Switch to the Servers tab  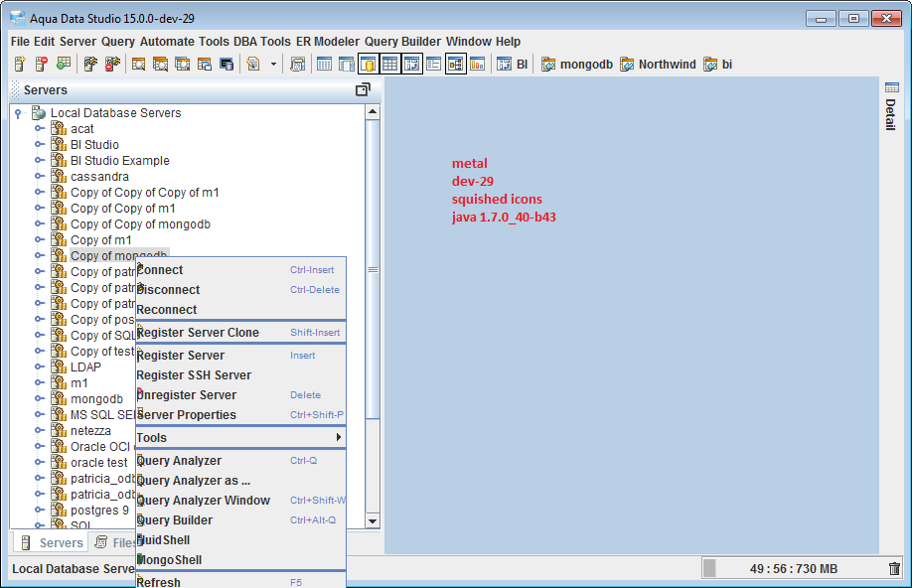point(51,542)
